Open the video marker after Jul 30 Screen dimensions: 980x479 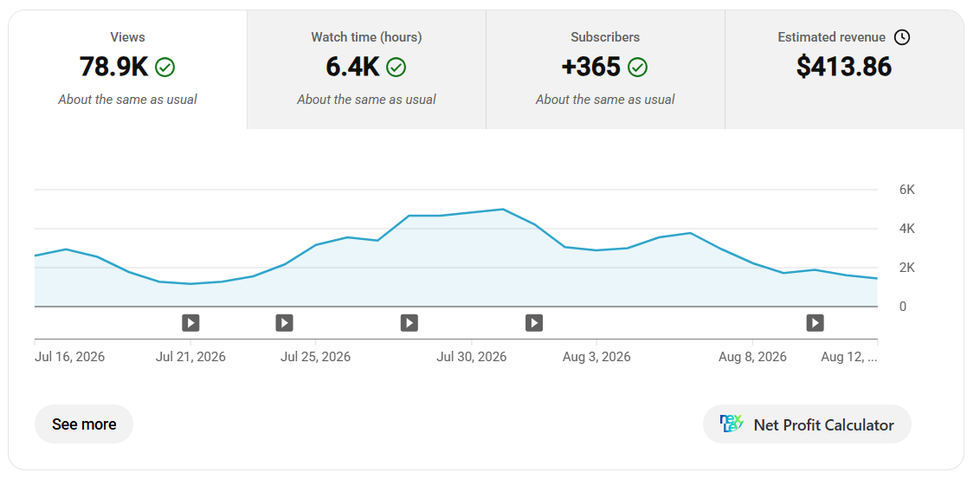(534, 323)
